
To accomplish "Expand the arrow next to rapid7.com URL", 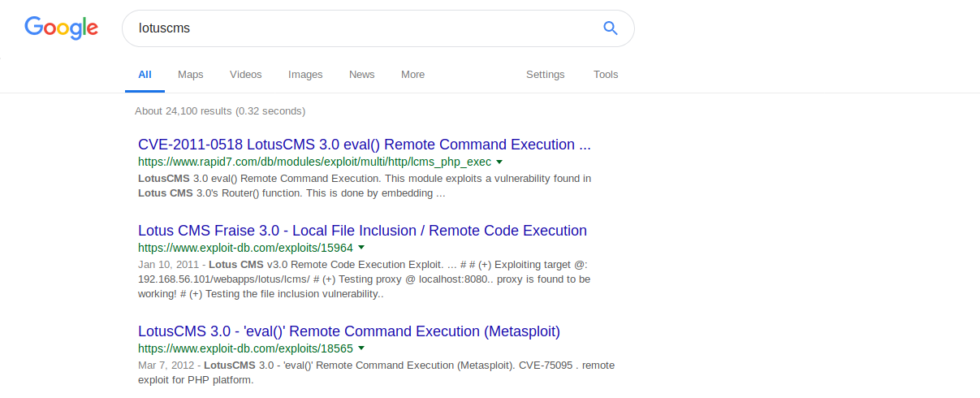I will [x=499, y=162].
